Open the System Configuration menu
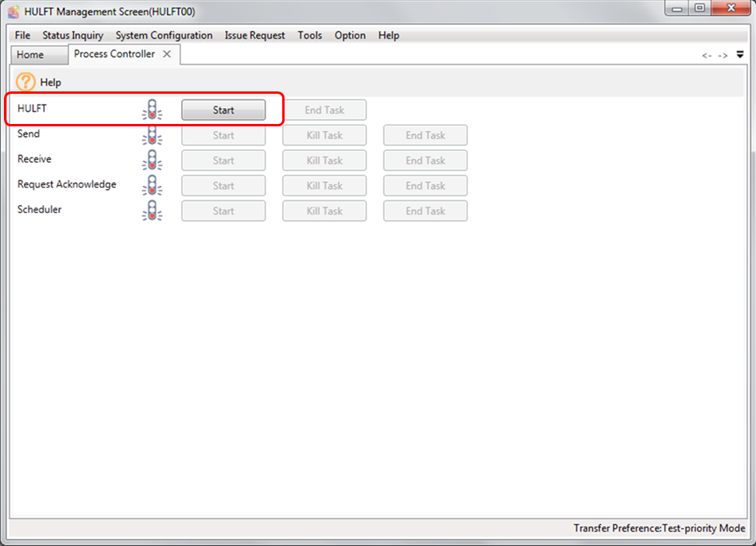The image size is (756, 546). click(x=164, y=35)
